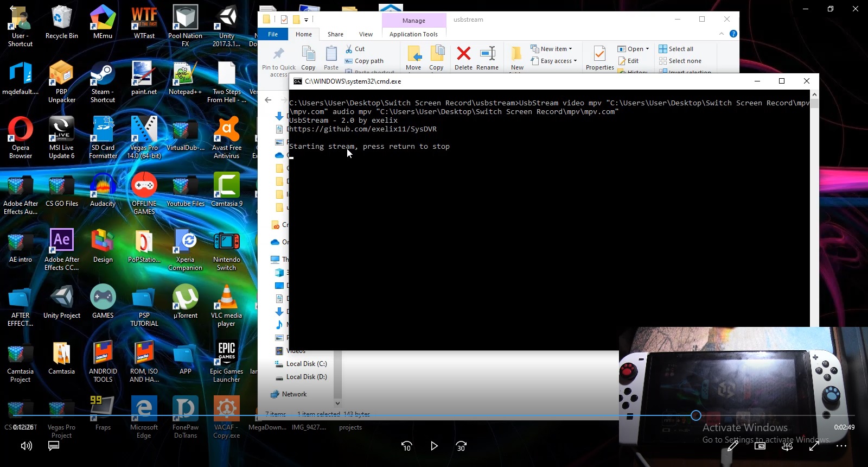Click the Rename icon in Explorer ribbon
The image size is (868, 467).
[x=487, y=58]
